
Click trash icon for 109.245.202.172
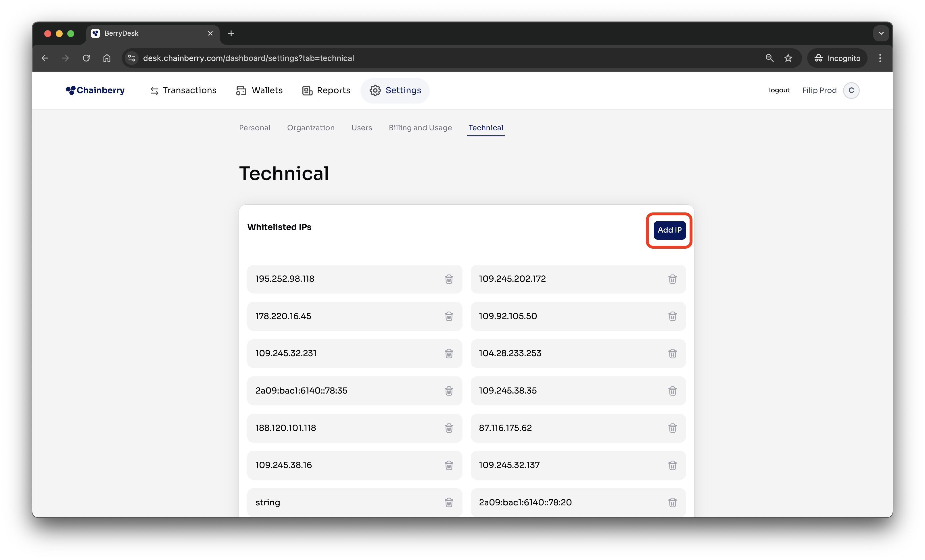tap(672, 279)
